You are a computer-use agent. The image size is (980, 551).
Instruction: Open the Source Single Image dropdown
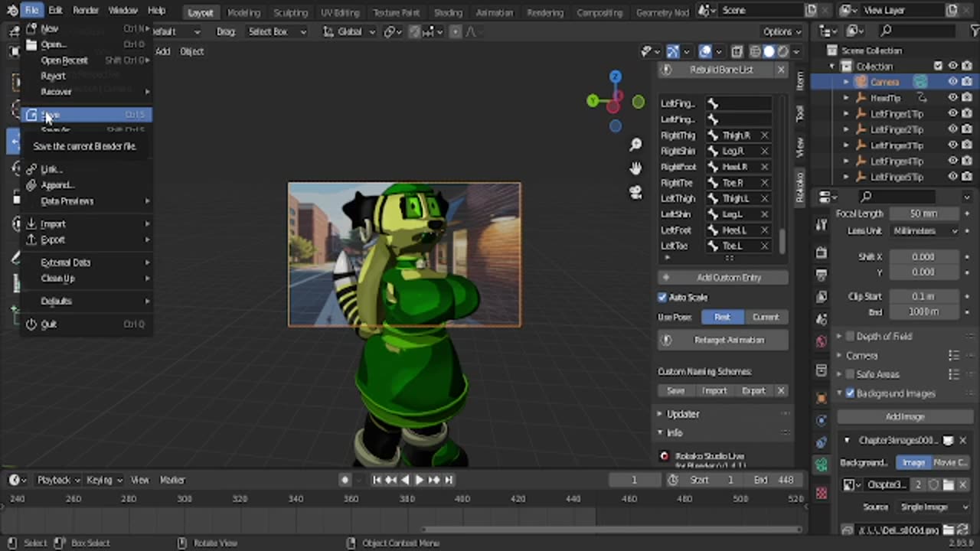(929, 507)
